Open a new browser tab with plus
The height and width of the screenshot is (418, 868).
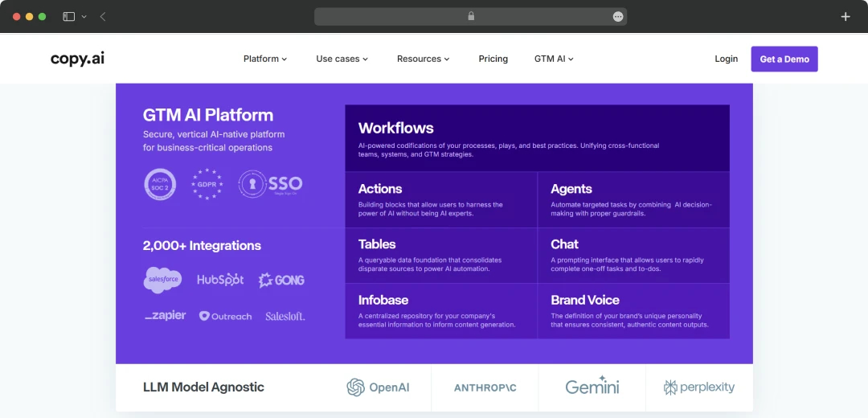(x=845, y=17)
